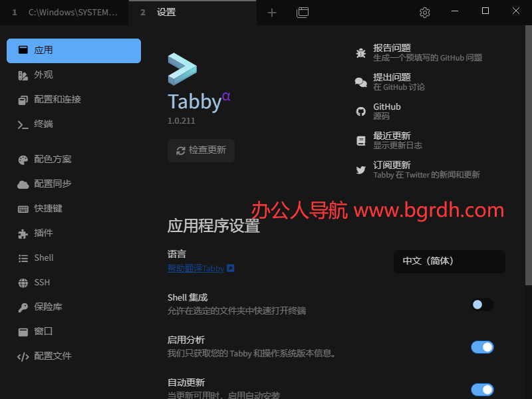532x399 pixels.
Task: Click the book icon for 最近更新
Action: click(x=360, y=140)
